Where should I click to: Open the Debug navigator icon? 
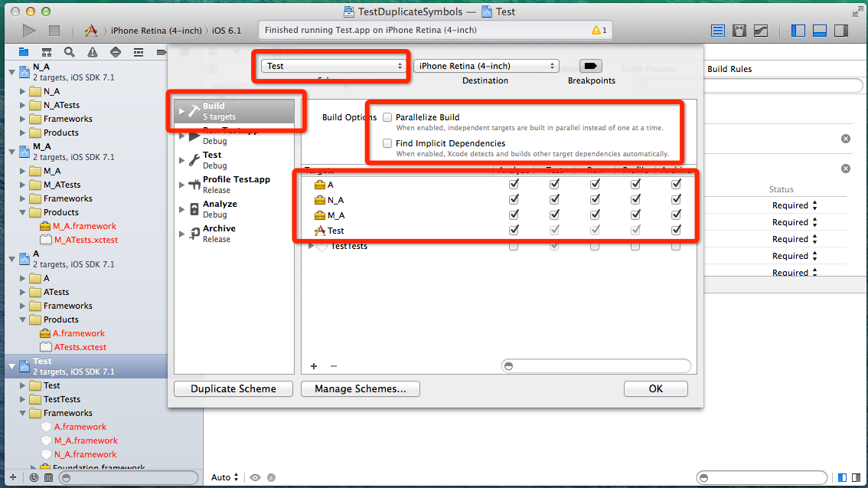[x=139, y=52]
